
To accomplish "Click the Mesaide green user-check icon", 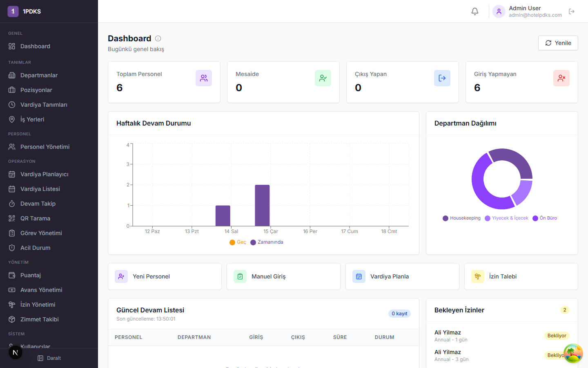I will [323, 78].
